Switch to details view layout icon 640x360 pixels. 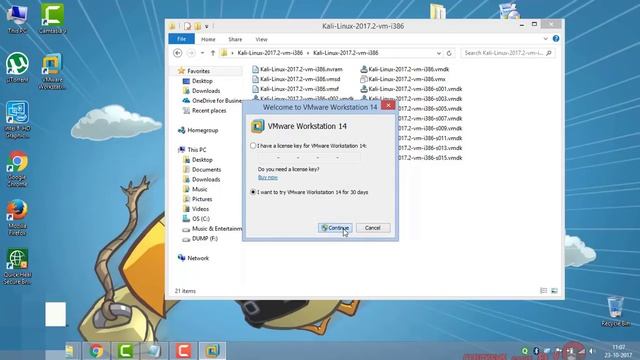(x=544, y=291)
